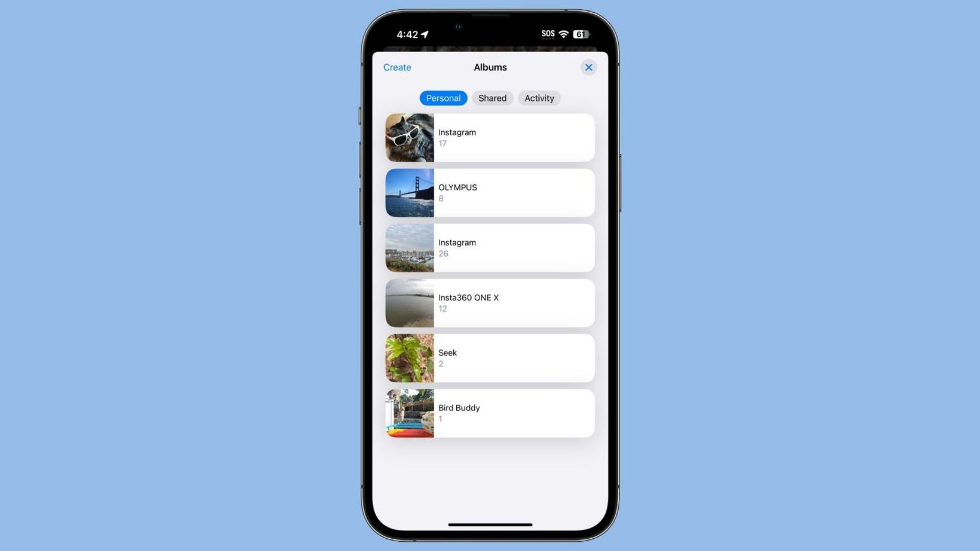Tap the location arrow icon in status bar
The width and height of the screenshot is (980, 551).
[427, 34]
